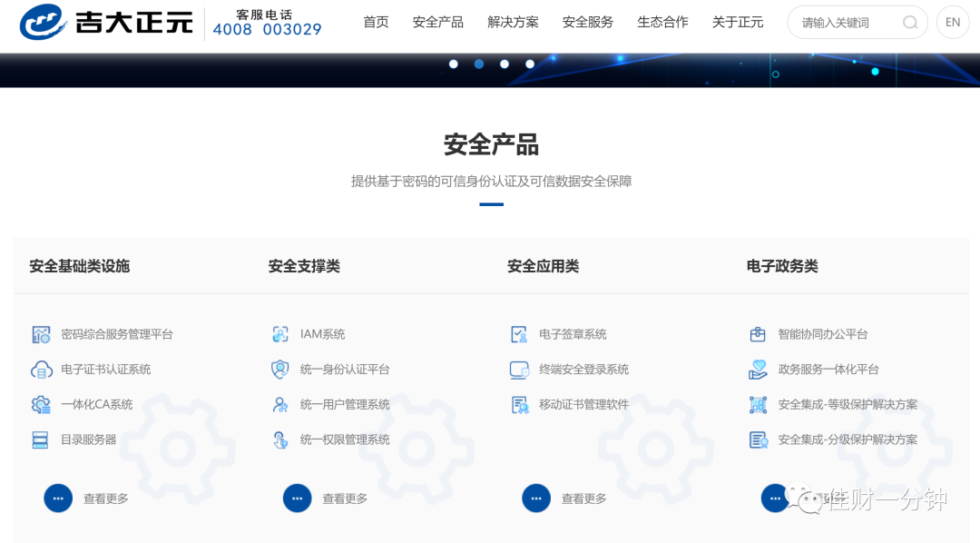The height and width of the screenshot is (543, 980).
Task: Click 查看更多 round button under 安全支撑类
Action: click(x=297, y=499)
